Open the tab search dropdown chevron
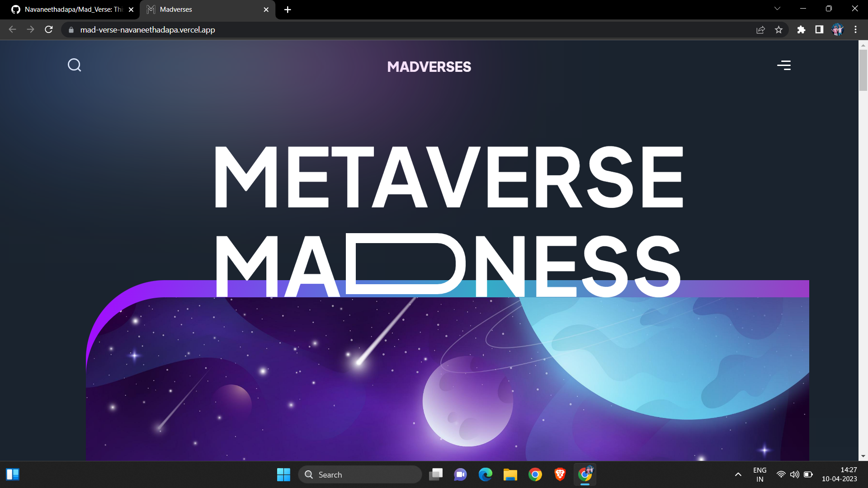 pos(777,8)
